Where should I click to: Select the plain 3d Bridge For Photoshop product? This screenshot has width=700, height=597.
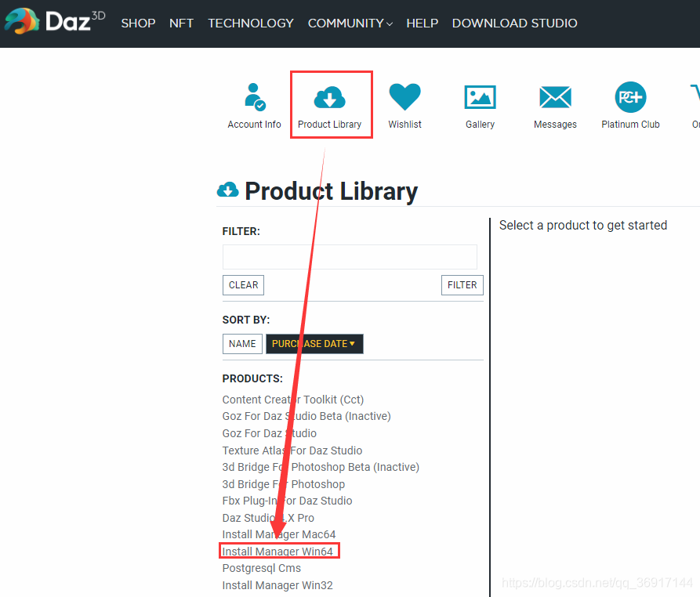tap(284, 484)
